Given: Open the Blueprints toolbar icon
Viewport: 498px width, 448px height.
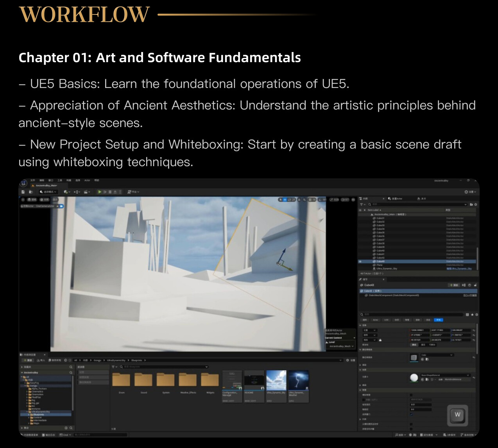Looking at the screenshot, I should [77, 192].
